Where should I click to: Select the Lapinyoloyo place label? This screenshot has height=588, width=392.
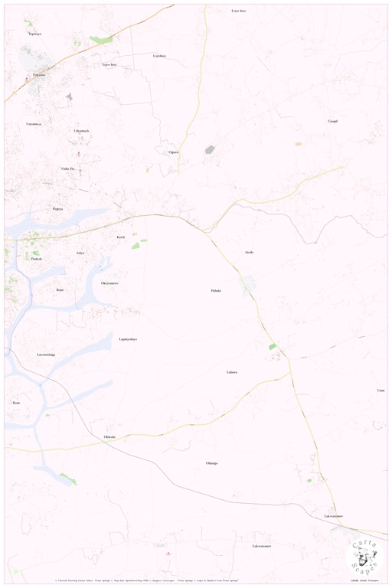tap(128, 339)
